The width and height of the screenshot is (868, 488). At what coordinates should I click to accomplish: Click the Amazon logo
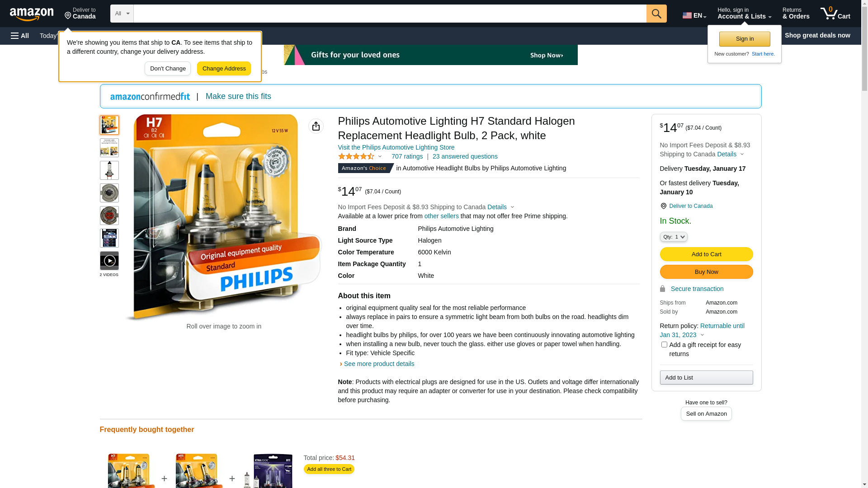[x=32, y=14]
